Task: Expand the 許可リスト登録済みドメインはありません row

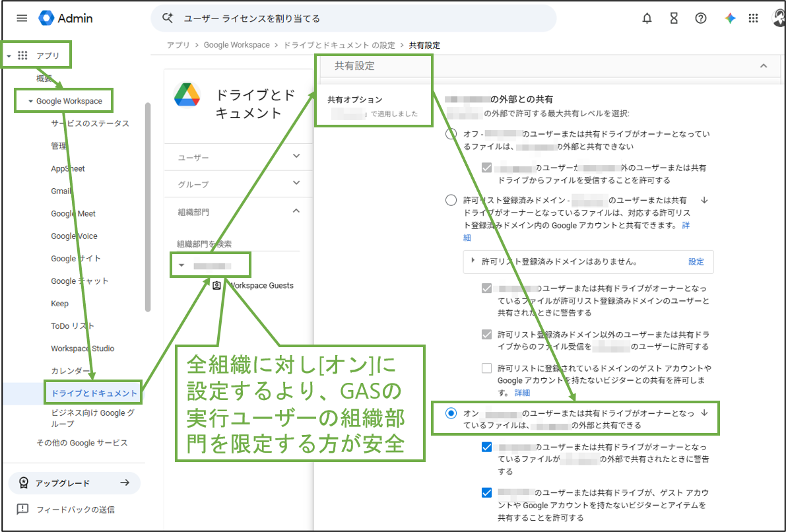Action: (x=473, y=261)
